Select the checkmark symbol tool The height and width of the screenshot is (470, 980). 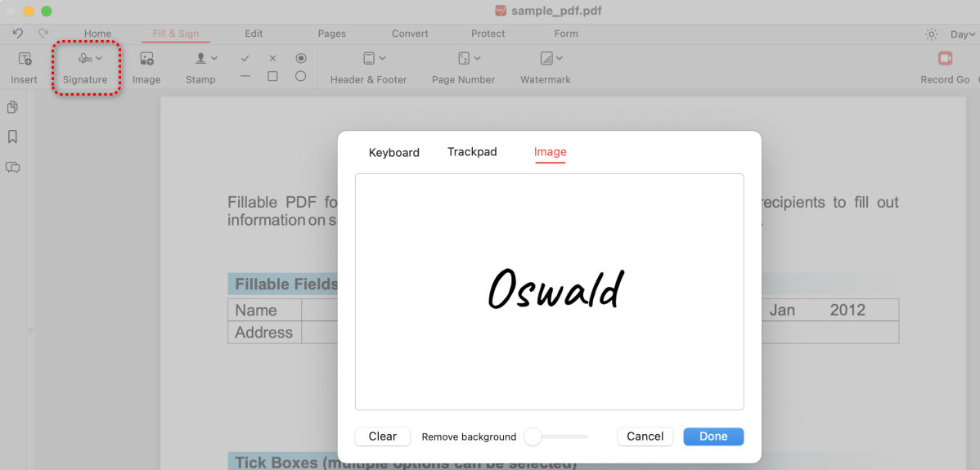[245, 58]
